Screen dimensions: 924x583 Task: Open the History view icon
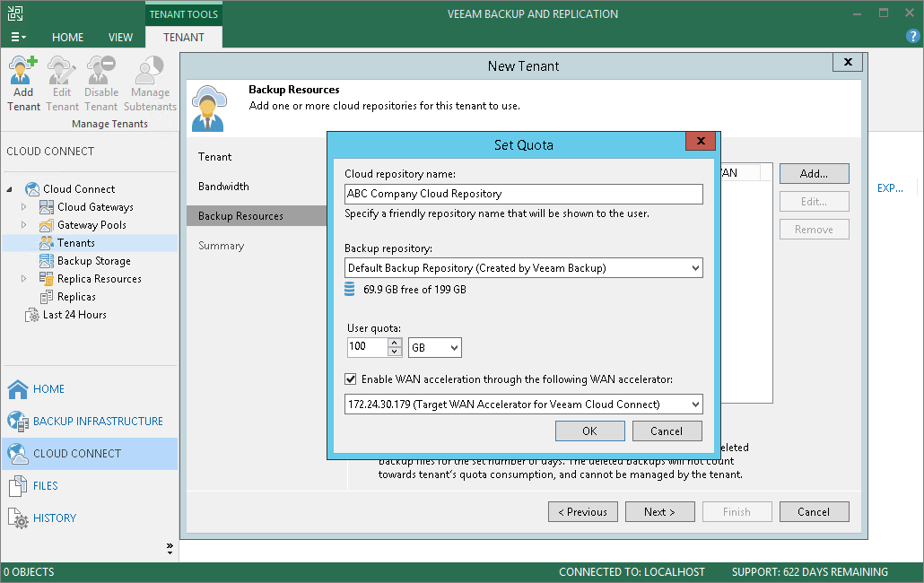18,518
